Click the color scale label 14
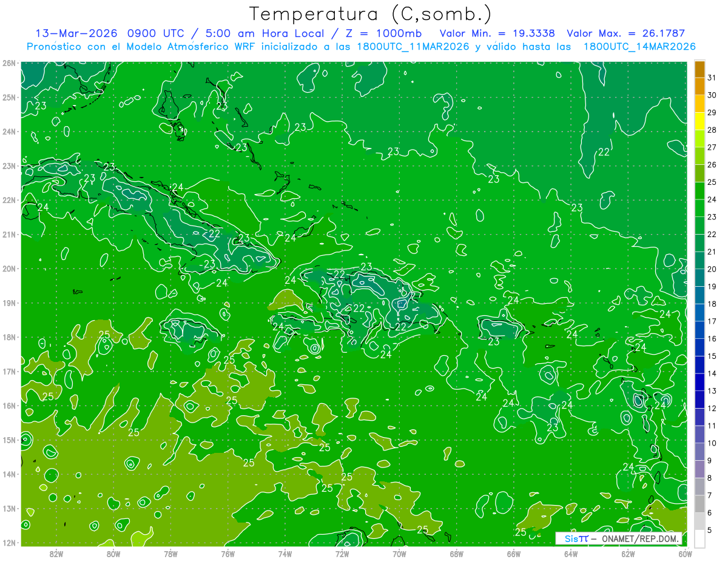The image size is (728, 562). (711, 373)
